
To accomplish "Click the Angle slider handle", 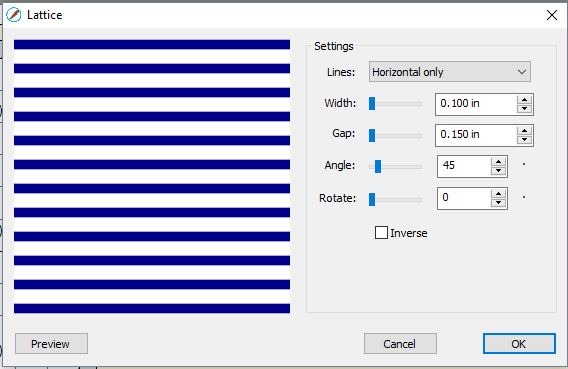I will pos(378,167).
